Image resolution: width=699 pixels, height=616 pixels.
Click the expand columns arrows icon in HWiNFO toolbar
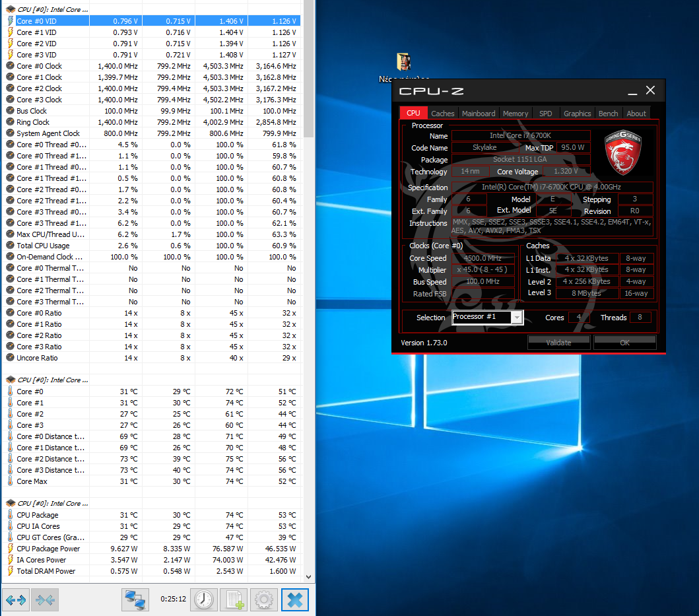click(16, 600)
